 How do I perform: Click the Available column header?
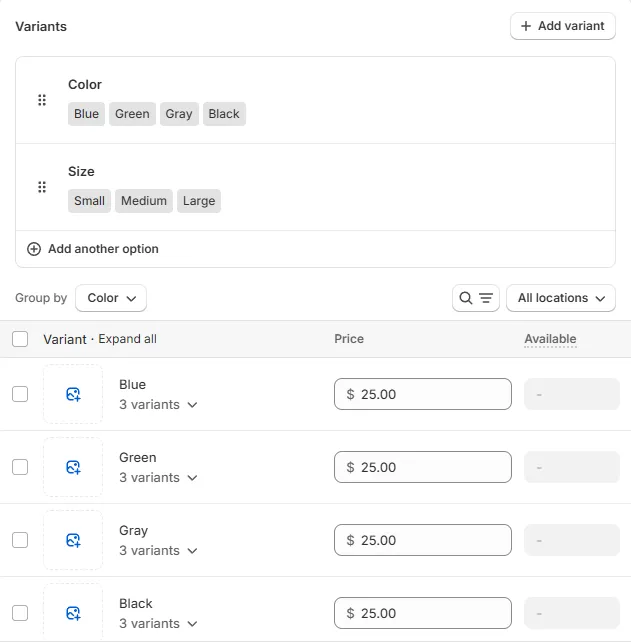pyautogui.click(x=550, y=339)
